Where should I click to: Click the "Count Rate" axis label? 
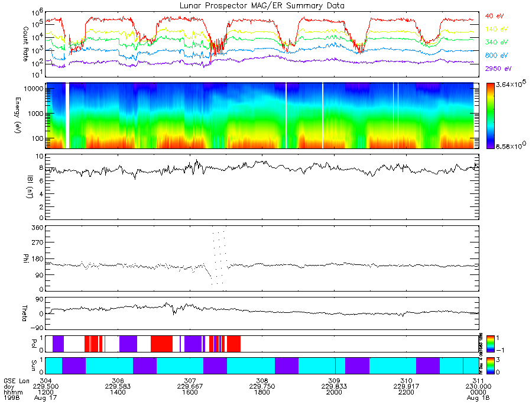pos(26,44)
